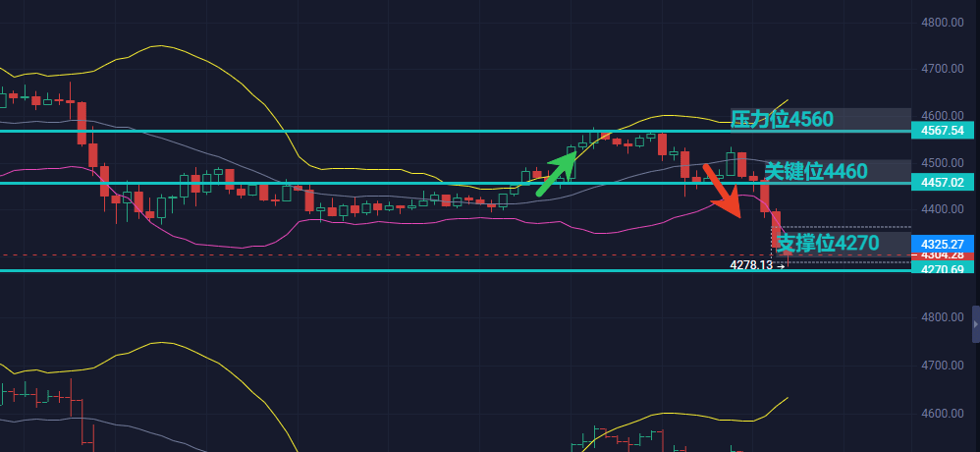The height and width of the screenshot is (452, 980).
Task: Click the 4278.13 low price marker
Action: pyautogui.click(x=757, y=265)
